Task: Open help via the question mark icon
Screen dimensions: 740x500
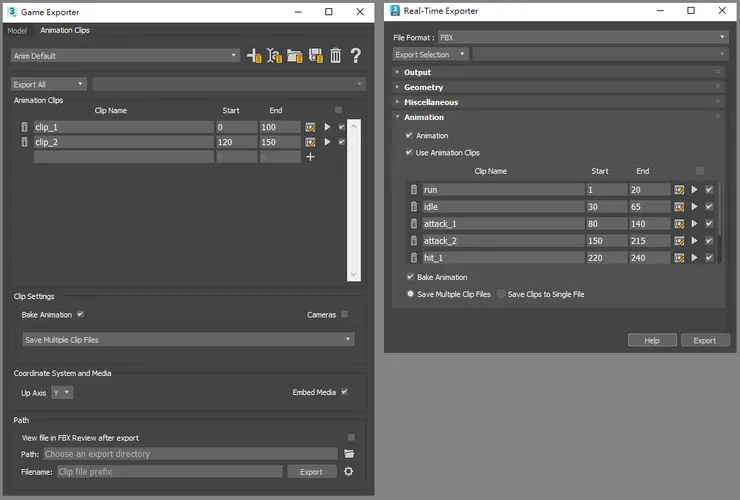Action: pos(355,56)
